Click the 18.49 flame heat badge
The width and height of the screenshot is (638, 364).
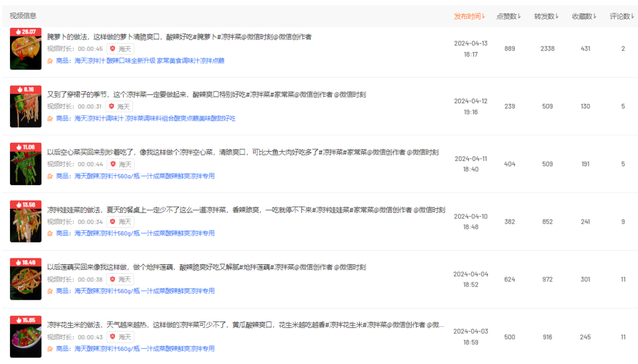pos(25,262)
